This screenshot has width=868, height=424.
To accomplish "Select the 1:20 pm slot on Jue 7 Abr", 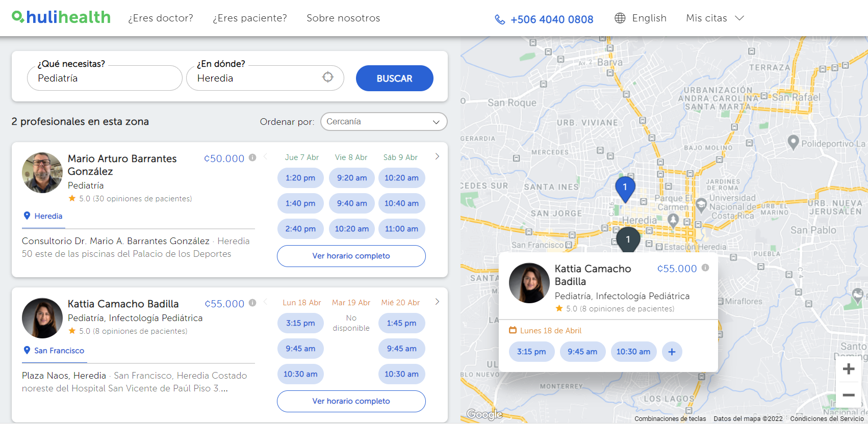I will [300, 178].
